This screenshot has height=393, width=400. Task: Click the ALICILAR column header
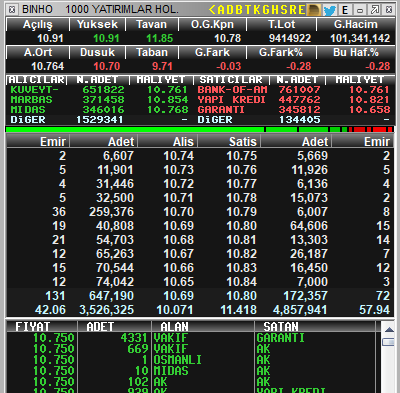(36, 80)
